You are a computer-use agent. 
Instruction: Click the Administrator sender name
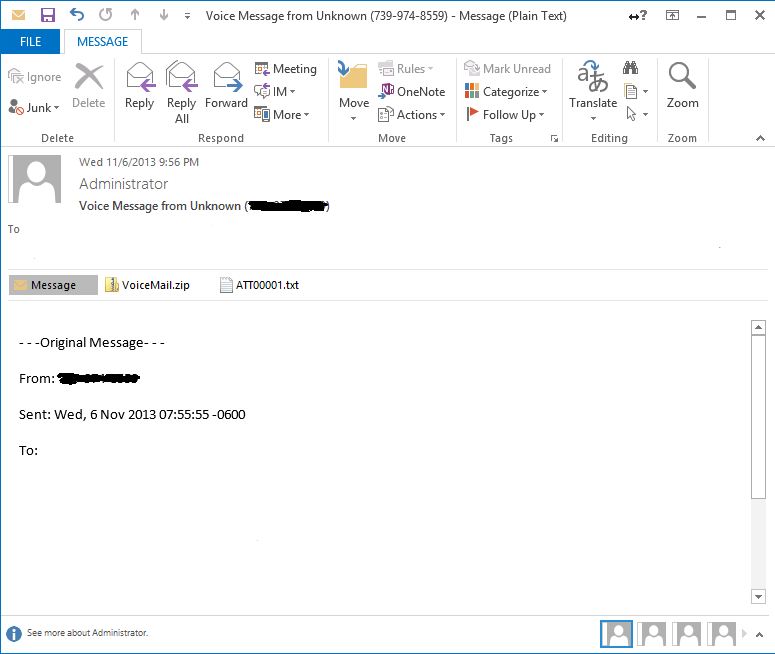pyautogui.click(x=124, y=184)
